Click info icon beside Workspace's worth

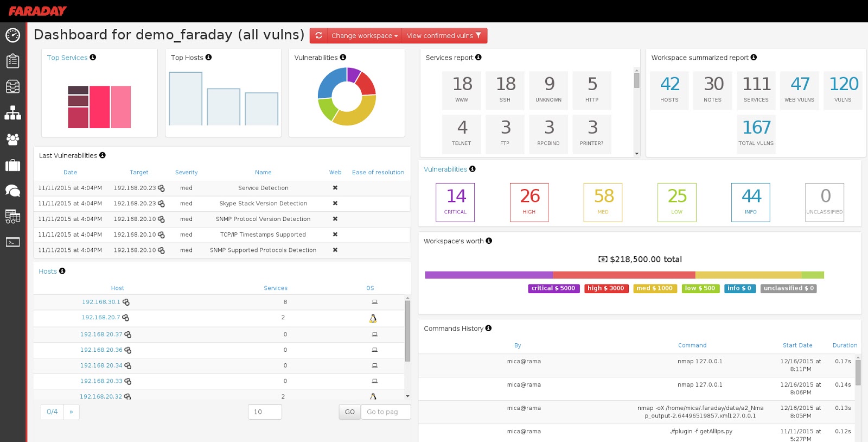(489, 241)
